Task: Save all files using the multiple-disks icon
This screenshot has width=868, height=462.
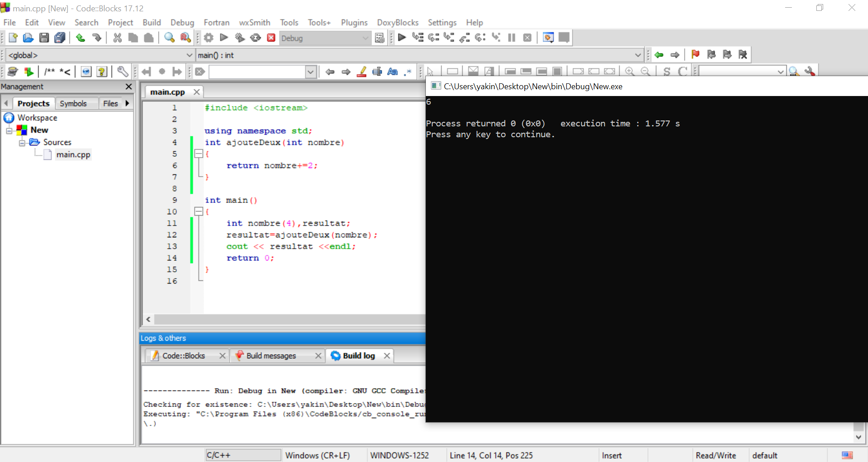Action: click(59, 38)
